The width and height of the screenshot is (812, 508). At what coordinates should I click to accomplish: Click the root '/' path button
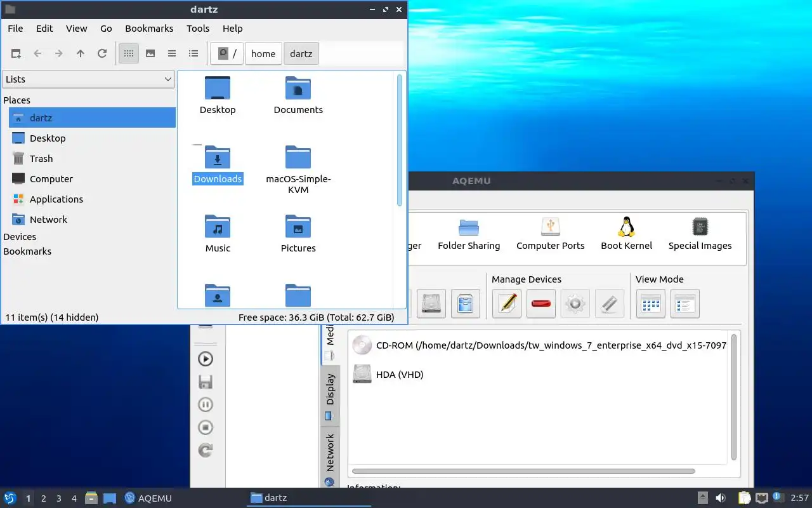pos(227,53)
